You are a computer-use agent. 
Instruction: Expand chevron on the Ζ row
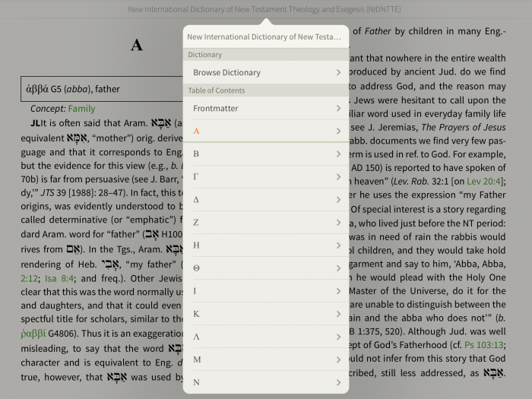[338, 222]
